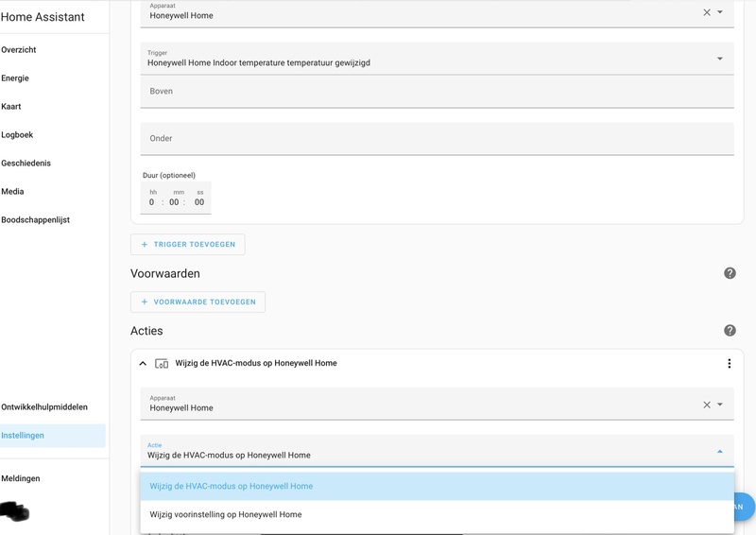Open help for Acties section
756x535 pixels.
(x=730, y=331)
